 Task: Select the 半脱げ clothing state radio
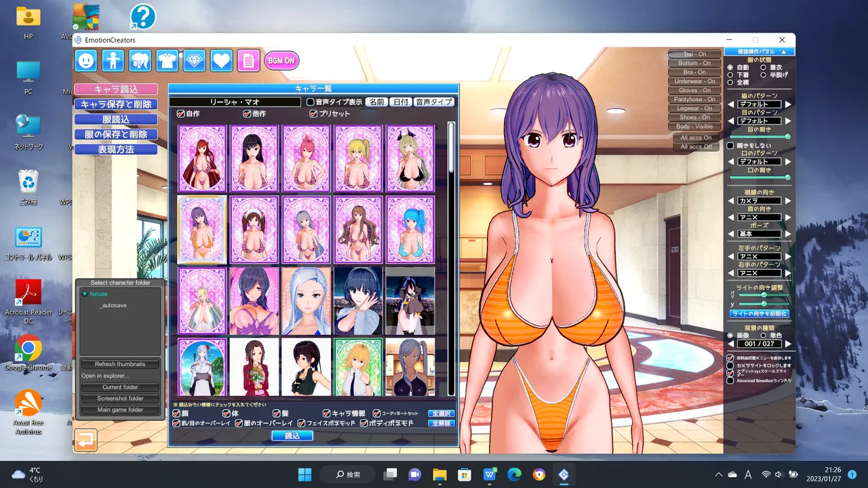click(x=764, y=75)
